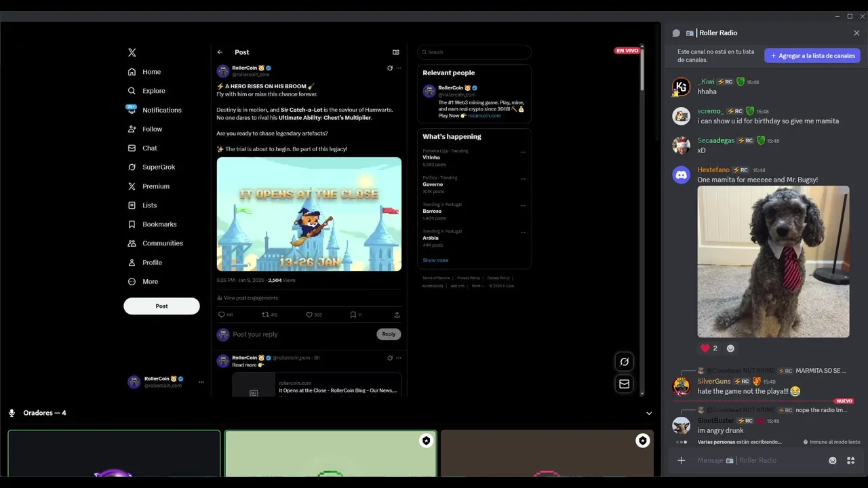Click _Kiwi username in chat
Viewport: 868px width, 488px height.
(x=706, y=82)
